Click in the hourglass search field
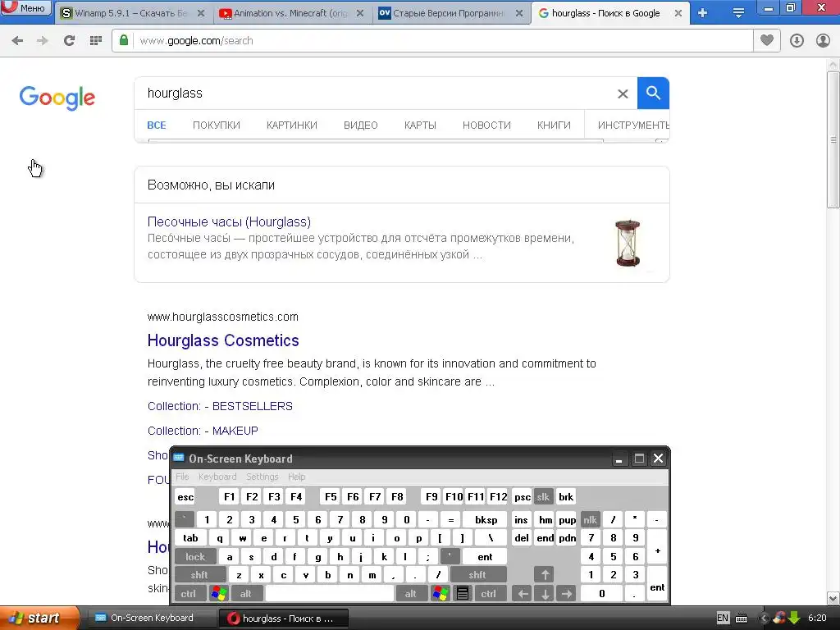 click(375, 94)
